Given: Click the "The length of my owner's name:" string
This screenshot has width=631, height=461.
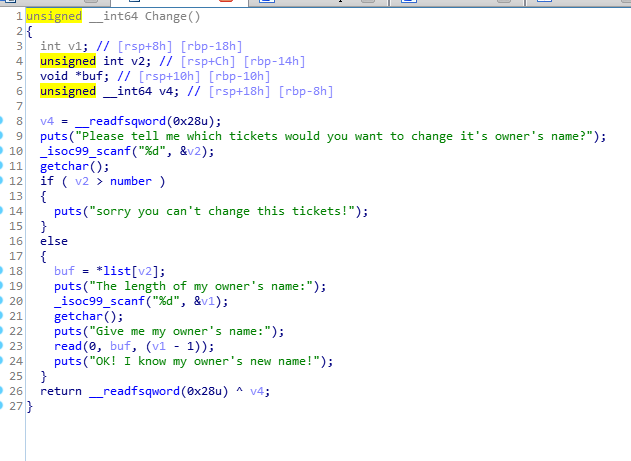Looking at the screenshot, I should pos(201,286).
